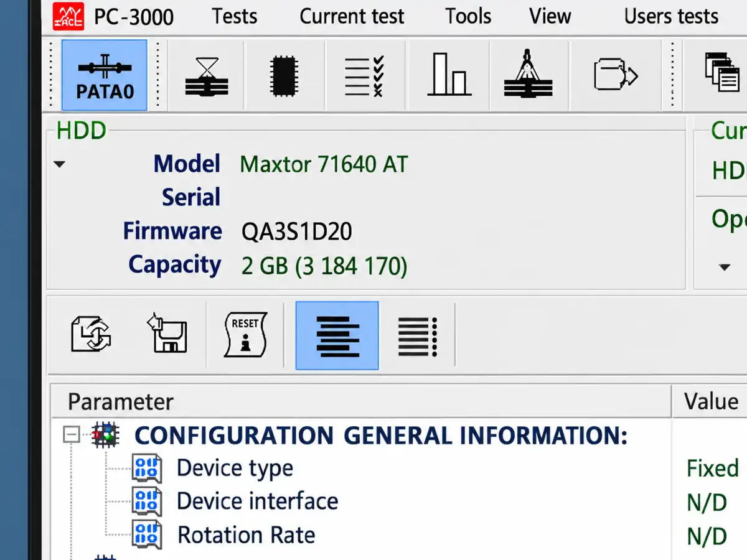Click the Capacity label

pos(174,265)
